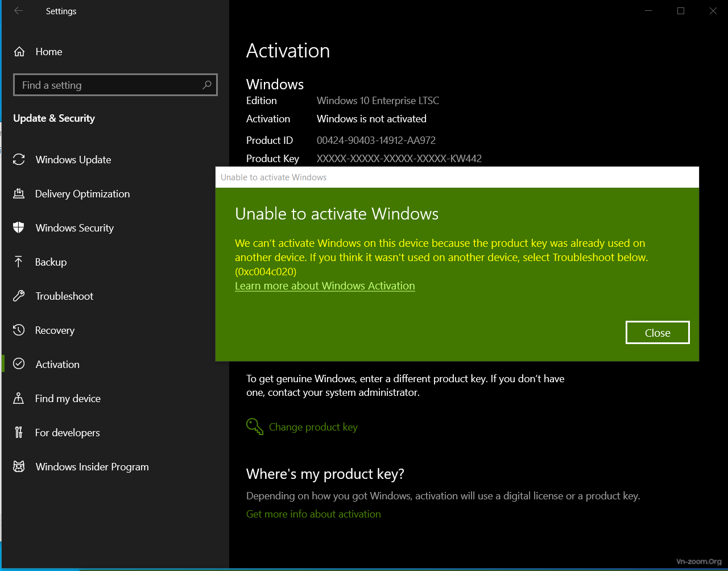The image size is (728, 571).
Task: Click the Windows Update sync icon
Action: pyautogui.click(x=19, y=159)
